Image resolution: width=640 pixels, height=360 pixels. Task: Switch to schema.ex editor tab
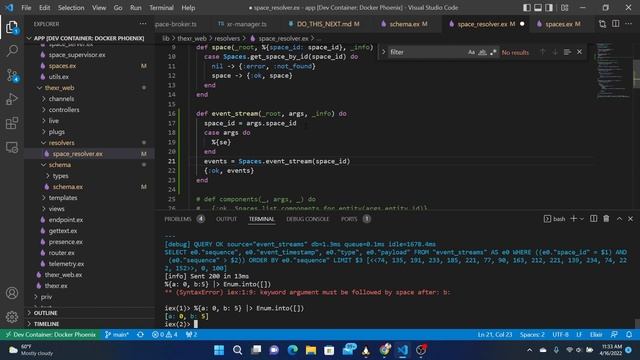(404, 24)
